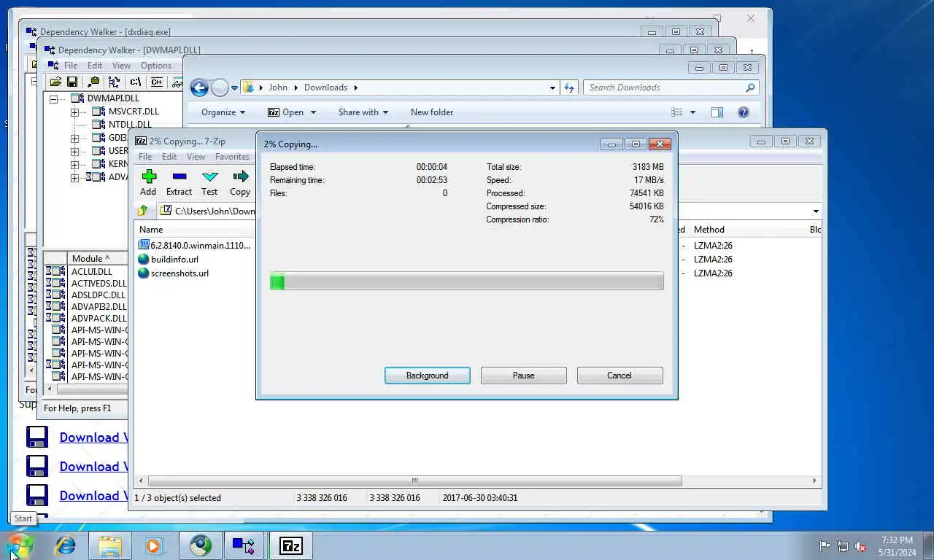
Task: Click the Explorer Forward arrow button
Action: click(x=220, y=88)
